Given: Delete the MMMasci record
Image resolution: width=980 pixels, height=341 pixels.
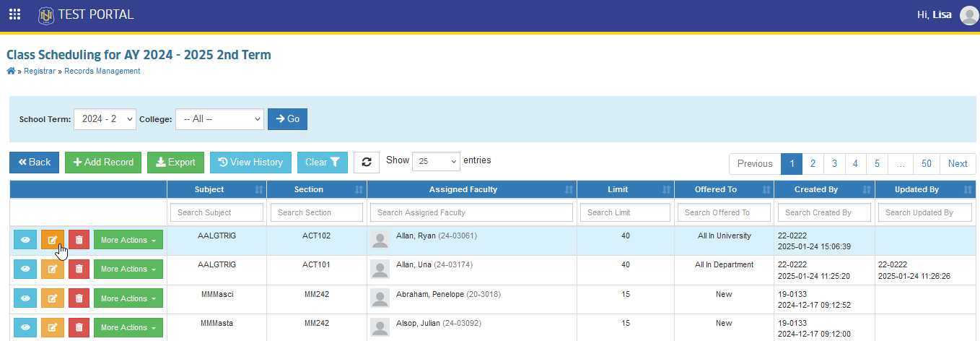Looking at the screenshot, I should (79, 298).
